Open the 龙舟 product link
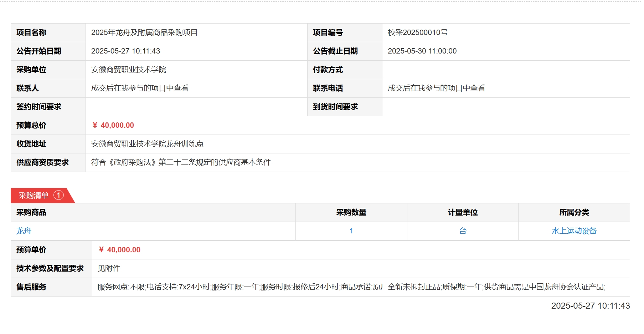Viewport: 644px width, 334px height. [24, 231]
